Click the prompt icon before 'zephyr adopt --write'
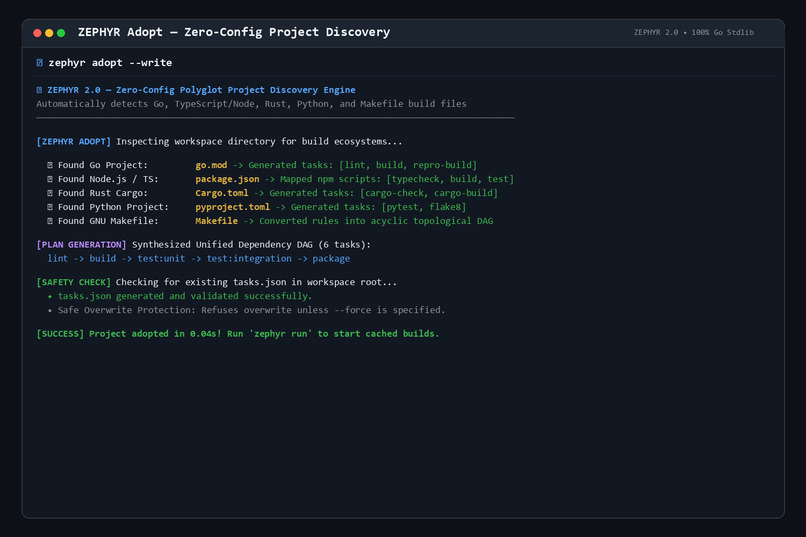The image size is (806, 537). 40,63
